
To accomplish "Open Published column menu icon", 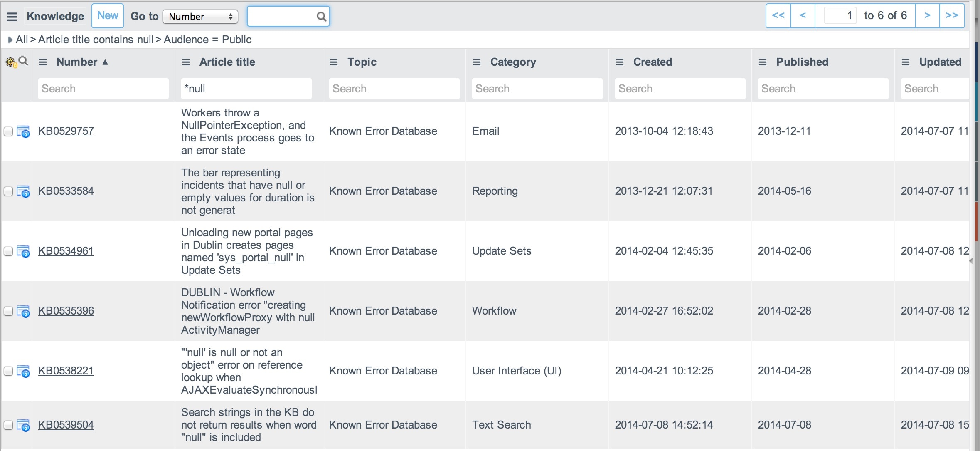I will (763, 62).
